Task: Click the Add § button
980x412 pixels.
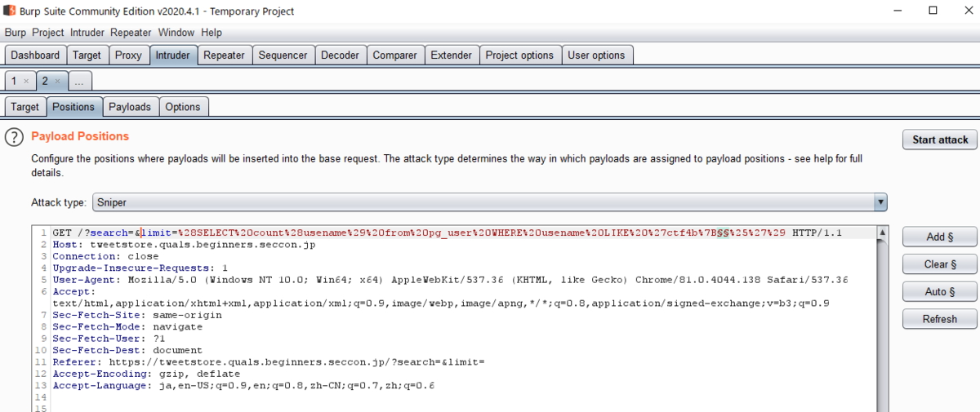Action: point(940,237)
